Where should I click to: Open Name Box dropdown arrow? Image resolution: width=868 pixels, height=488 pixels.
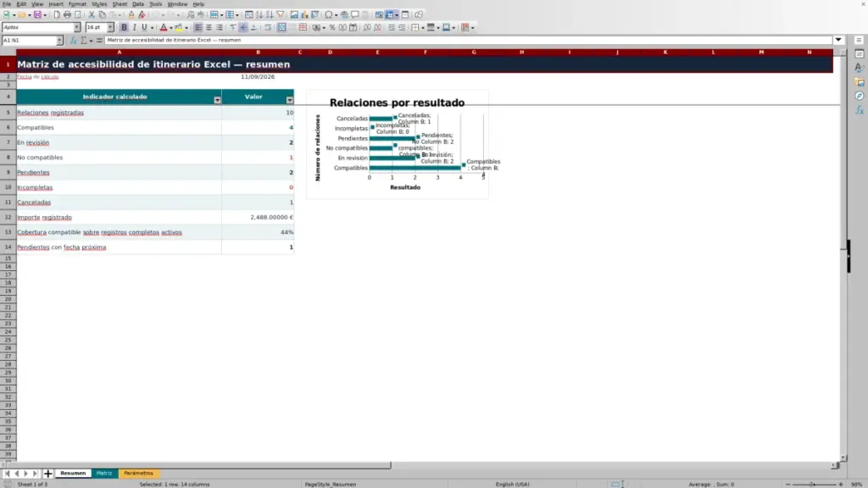(x=60, y=41)
